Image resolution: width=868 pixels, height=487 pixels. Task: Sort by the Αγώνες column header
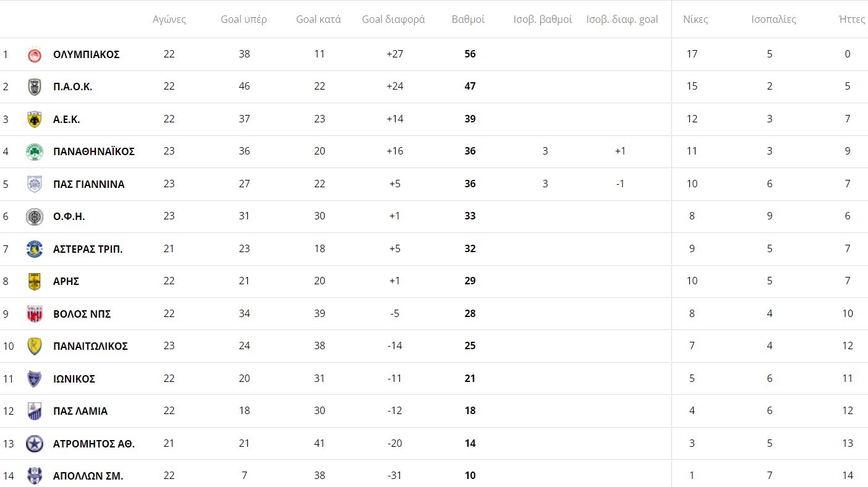(x=169, y=19)
